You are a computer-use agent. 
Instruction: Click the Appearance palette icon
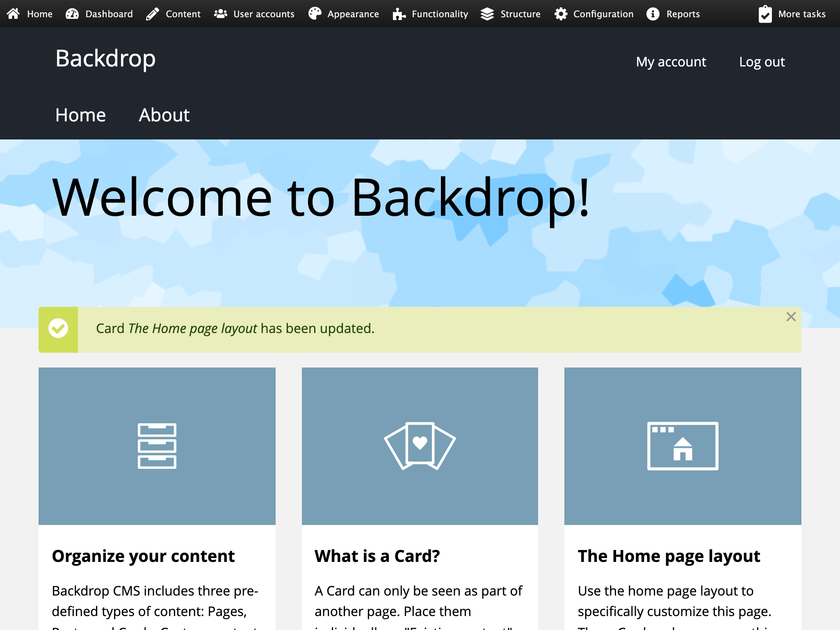click(x=315, y=14)
